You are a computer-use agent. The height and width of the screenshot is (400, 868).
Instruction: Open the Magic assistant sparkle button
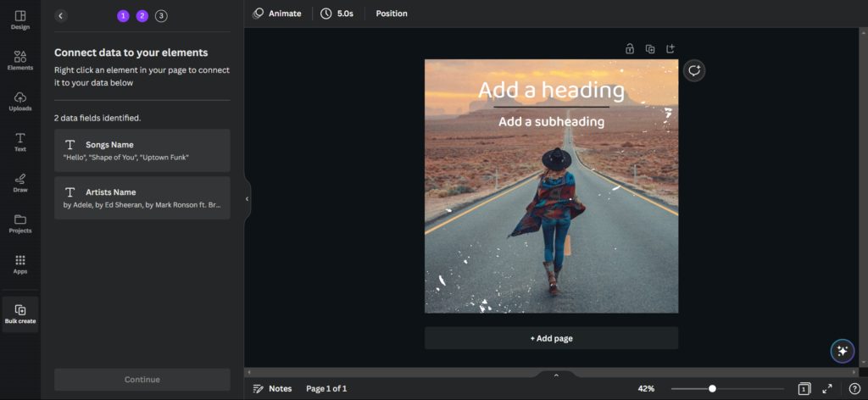(843, 351)
